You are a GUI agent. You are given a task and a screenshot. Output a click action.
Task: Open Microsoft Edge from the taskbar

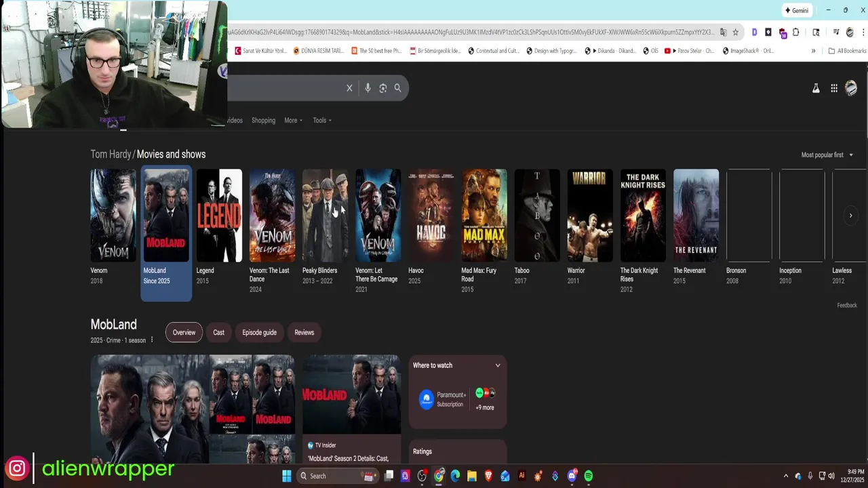[x=455, y=476]
